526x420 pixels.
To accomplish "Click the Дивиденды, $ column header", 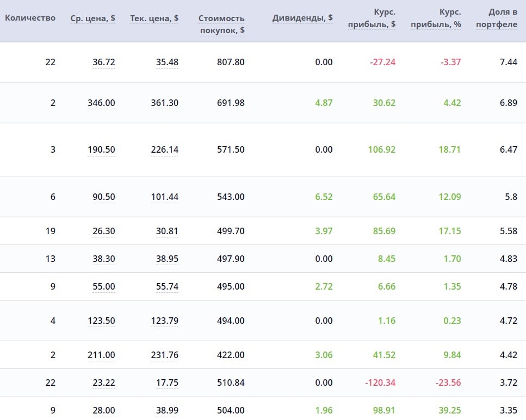I will click(x=302, y=18).
